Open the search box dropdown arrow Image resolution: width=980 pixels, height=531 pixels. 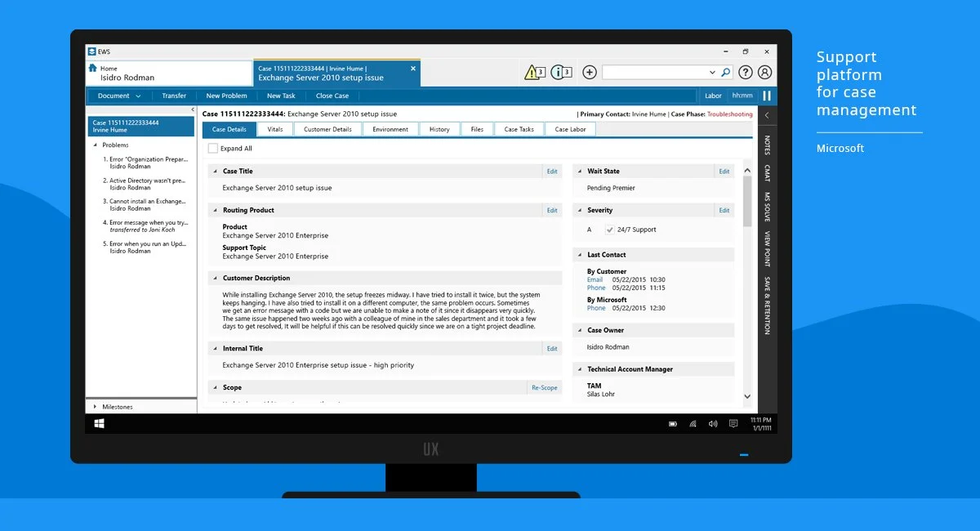[712, 72]
